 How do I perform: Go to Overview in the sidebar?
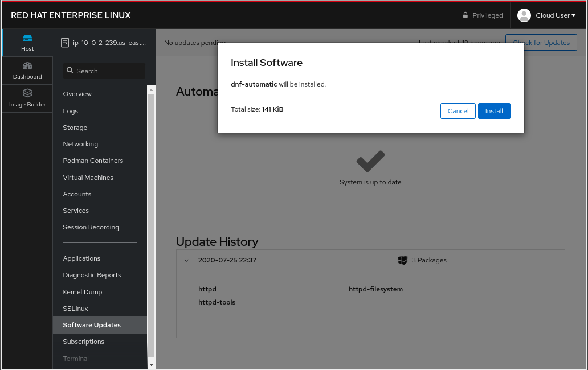pyautogui.click(x=77, y=94)
